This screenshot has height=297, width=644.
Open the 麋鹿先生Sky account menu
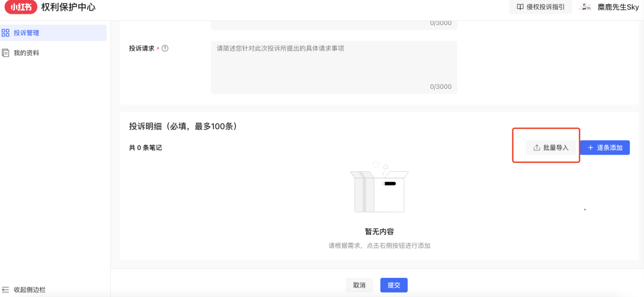point(618,7)
